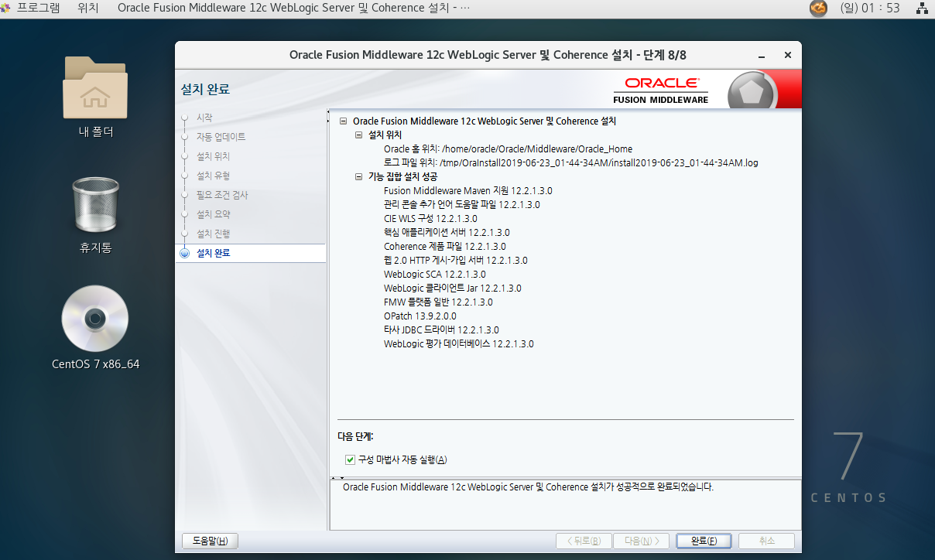Viewport: 935px width, 560px height.
Task: Select 타사 JDBC 드라이버 12.2.1.3.0 row
Action: [x=441, y=330]
